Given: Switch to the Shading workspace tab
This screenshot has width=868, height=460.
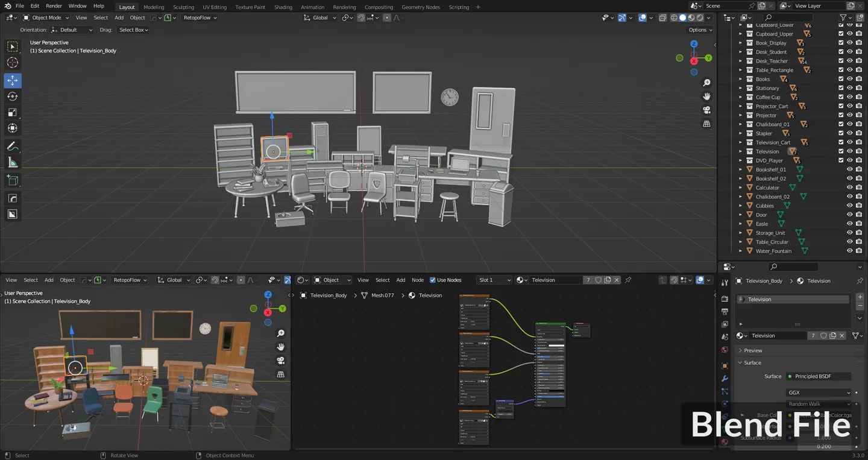Looking at the screenshot, I should pyautogui.click(x=283, y=7).
